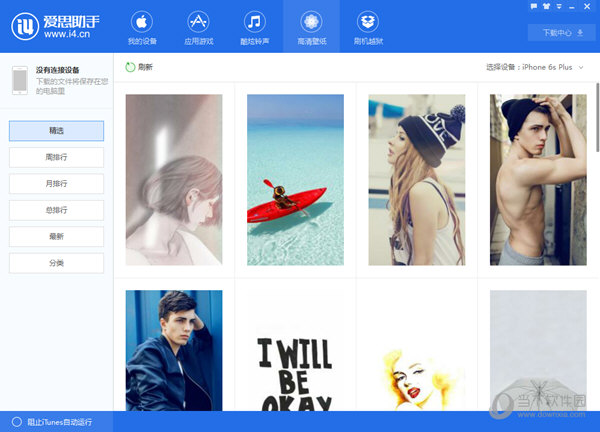Image resolution: width=600 pixels, height=432 pixels.
Task: Click the skin (shirt) icon in title bar
Action: (x=546, y=6)
